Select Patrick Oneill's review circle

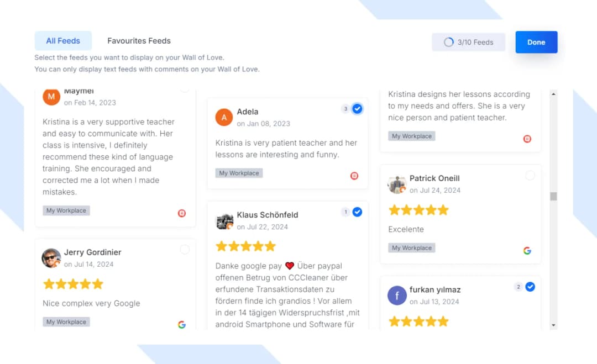tap(530, 175)
